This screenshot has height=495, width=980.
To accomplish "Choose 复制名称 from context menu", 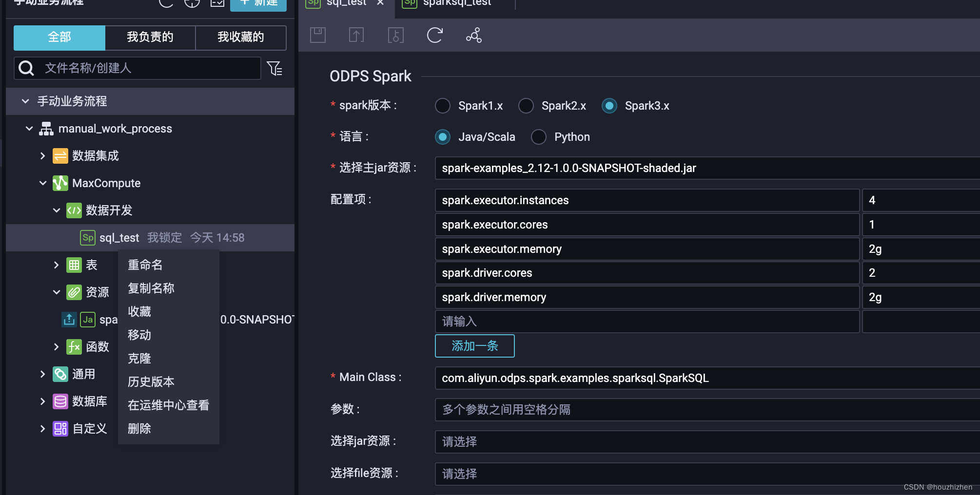I will (169, 288).
